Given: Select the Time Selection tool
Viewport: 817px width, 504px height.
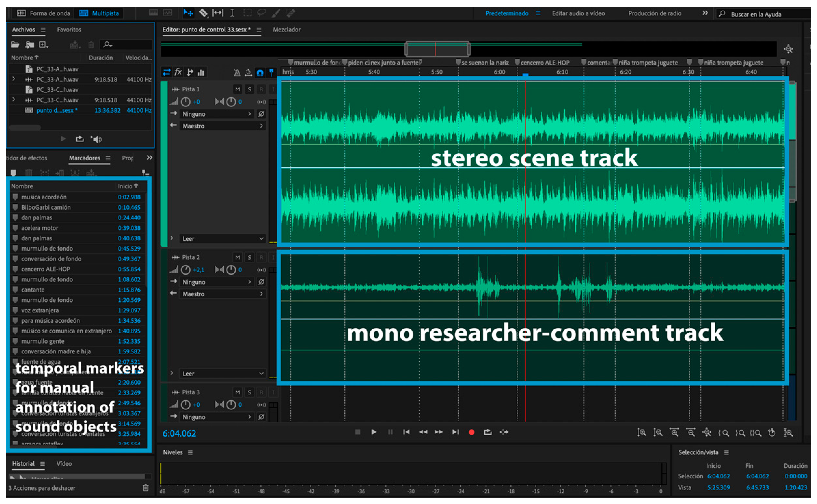Looking at the screenshot, I should pyautogui.click(x=232, y=13).
